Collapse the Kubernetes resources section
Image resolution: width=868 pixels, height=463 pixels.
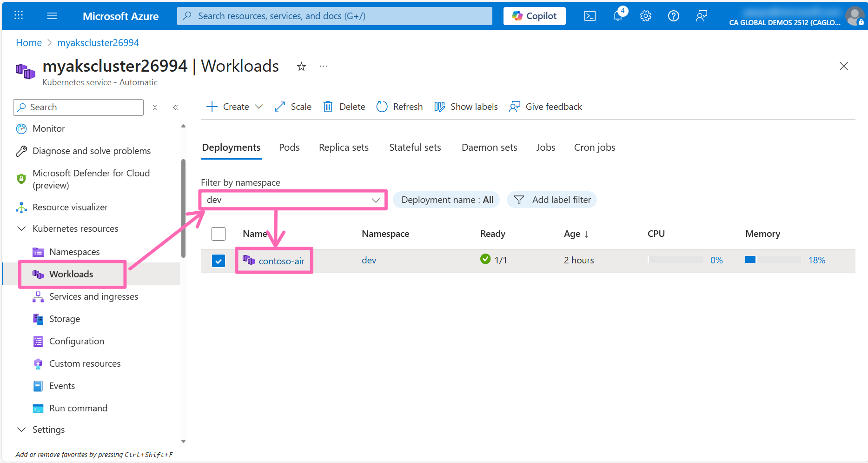click(x=21, y=228)
